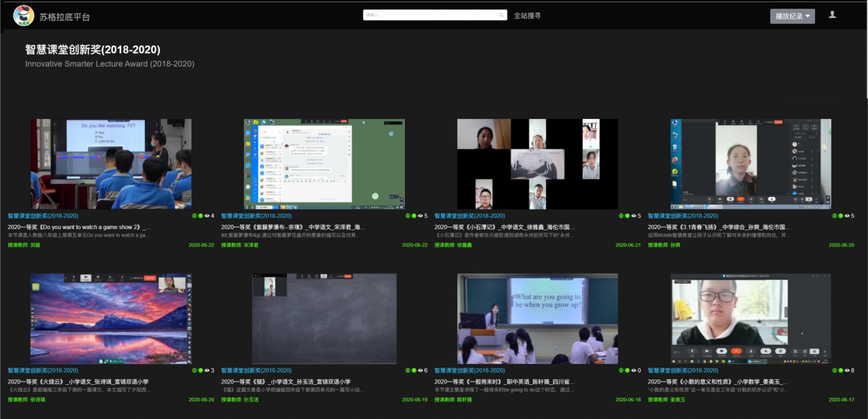This screenshot has width=868, height=419.
Task: Click green dot on 3.1青春飞扬 video card
Action: 841,216
